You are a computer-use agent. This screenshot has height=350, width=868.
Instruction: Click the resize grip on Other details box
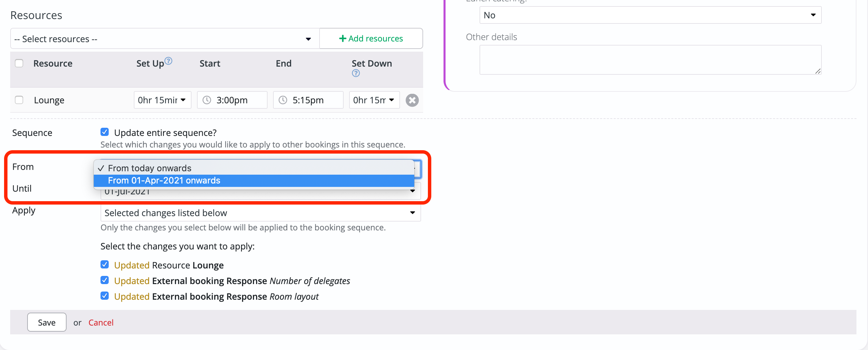click(818, 72)
